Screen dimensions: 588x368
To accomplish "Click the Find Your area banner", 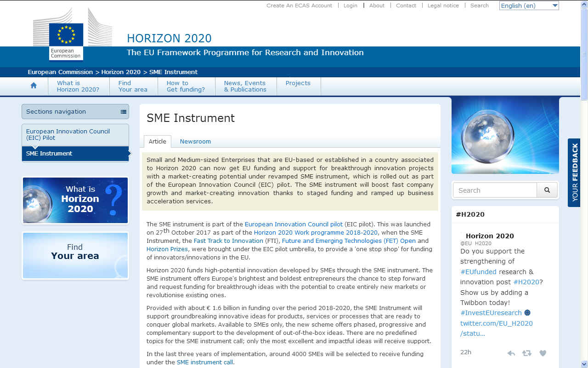I will 75,255.
